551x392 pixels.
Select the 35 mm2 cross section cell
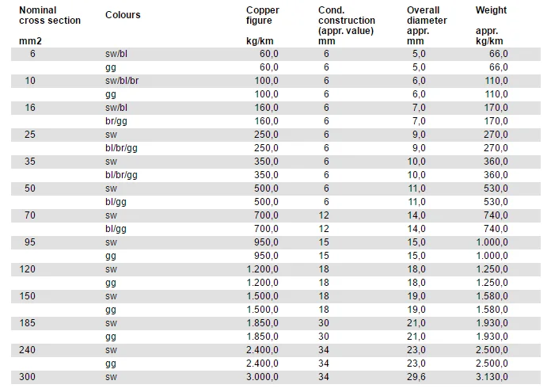click(30, 162)
